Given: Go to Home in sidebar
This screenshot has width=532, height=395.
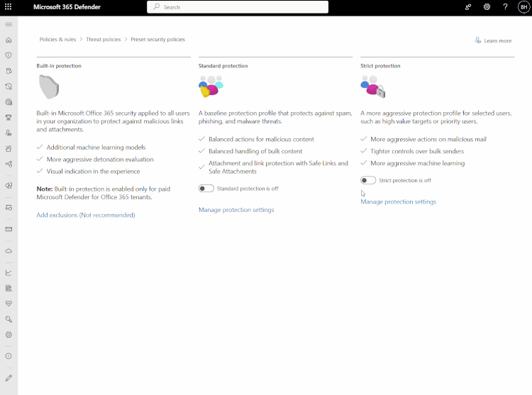Looking at the screenshot, I should 9,40.
